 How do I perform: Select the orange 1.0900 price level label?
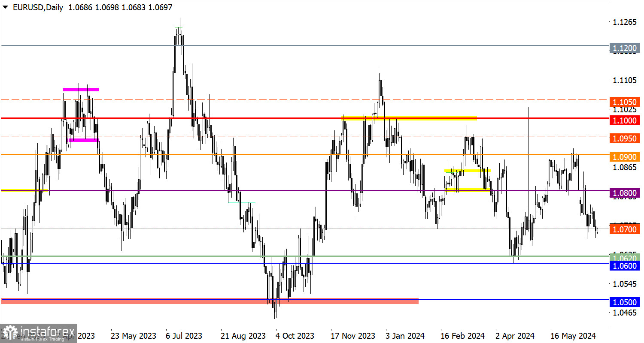click(624, 157)
